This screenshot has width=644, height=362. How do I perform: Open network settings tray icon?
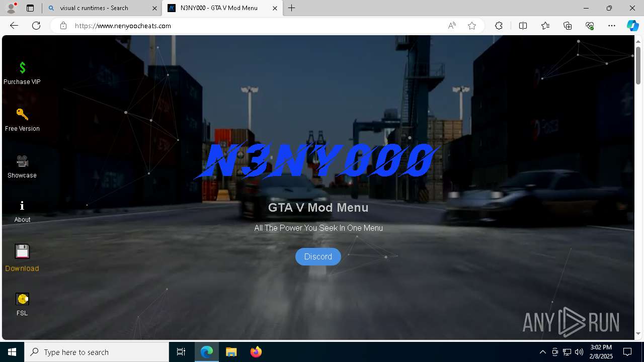coord(567,352)
